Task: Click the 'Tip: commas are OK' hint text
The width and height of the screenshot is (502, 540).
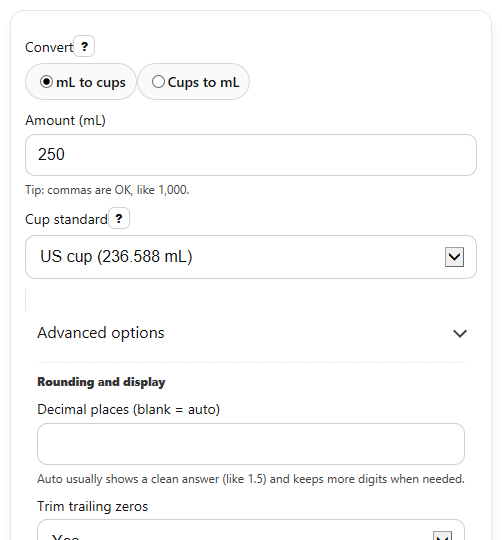Action: pyautogui.click(x=107, y=190)
